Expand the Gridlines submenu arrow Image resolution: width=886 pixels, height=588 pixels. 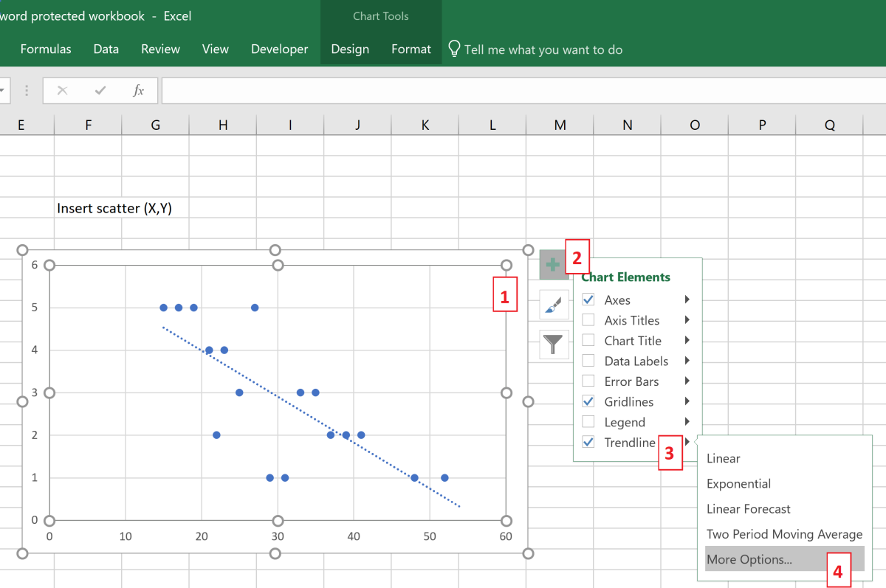[687, 401]
